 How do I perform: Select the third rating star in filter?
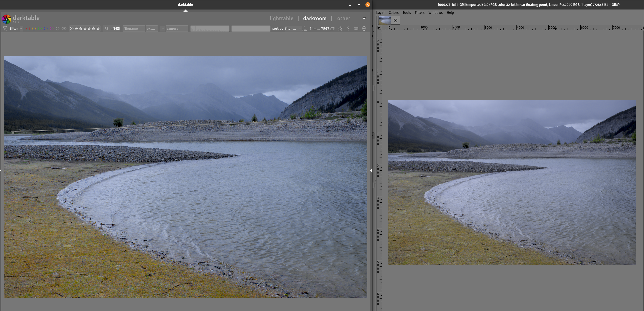click(x=89, y=29)
